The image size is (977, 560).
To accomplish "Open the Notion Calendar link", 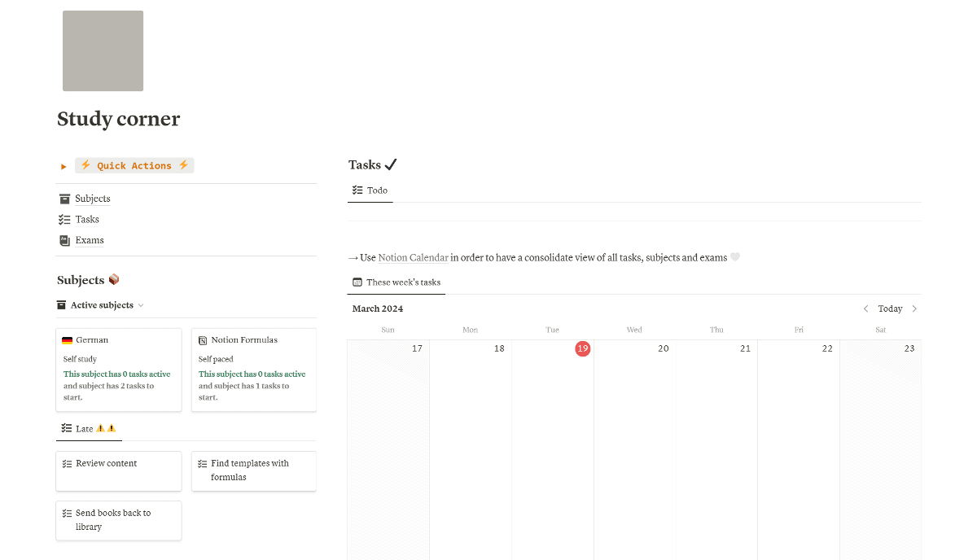I will click(x=413, y=257).
